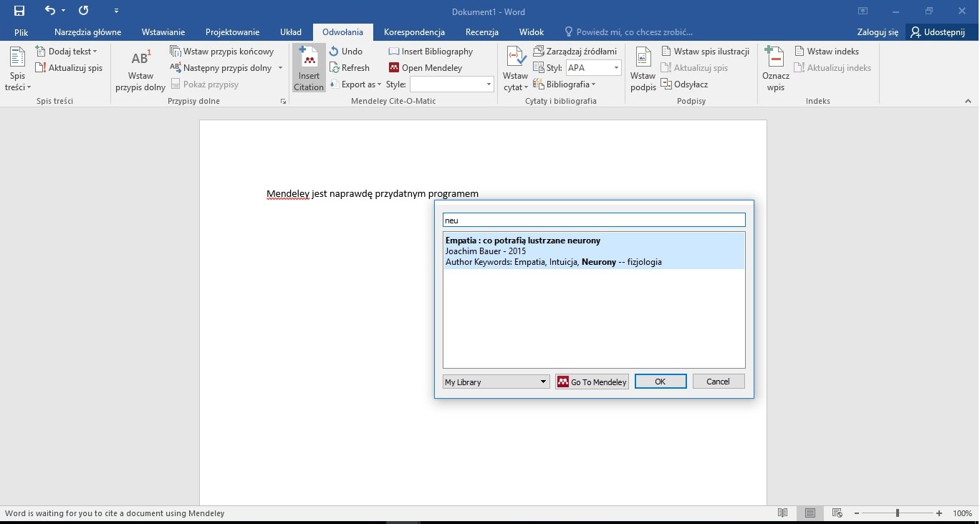This screenshot has width=980, height=524.
Task: Switch to the Narzędzia główne tab
Action: 87,32
